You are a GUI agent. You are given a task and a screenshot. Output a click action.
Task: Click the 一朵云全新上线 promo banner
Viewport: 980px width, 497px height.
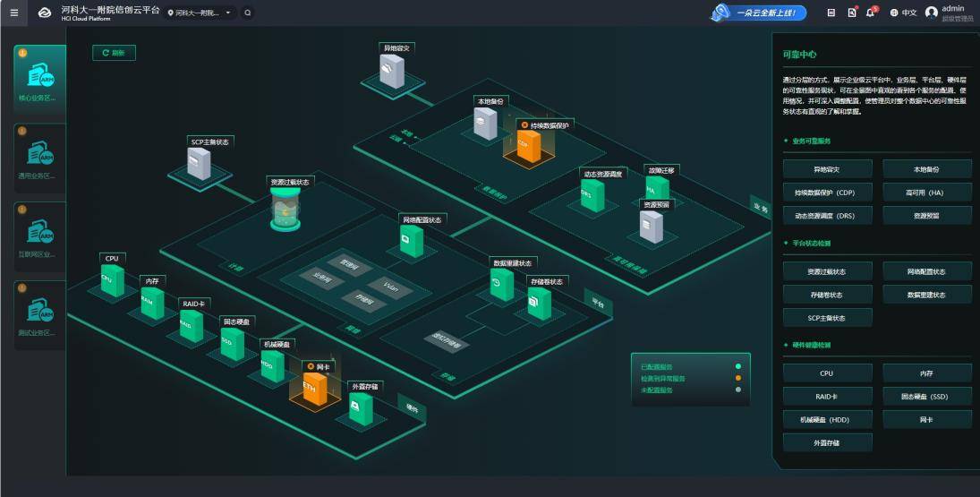[760, 13]
